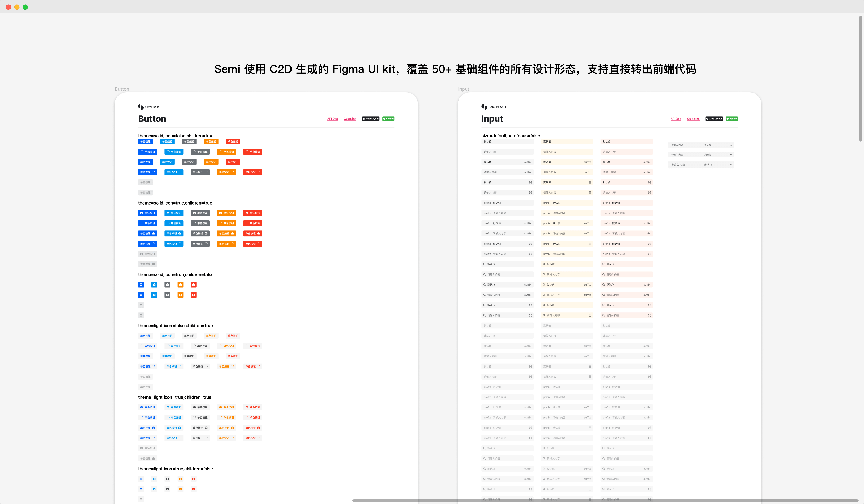
Task: Select the Input frame label
Action: click(x=464, y=89)
